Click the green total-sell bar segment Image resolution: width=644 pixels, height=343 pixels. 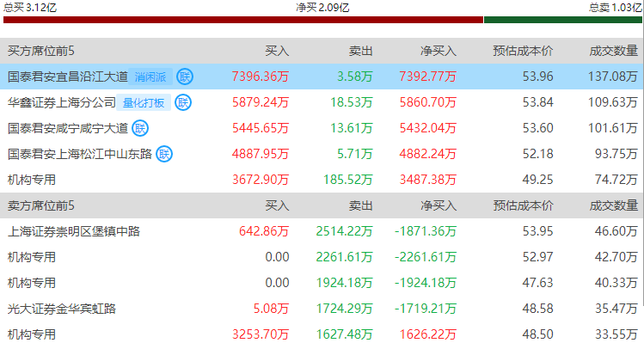coord(562,20)
